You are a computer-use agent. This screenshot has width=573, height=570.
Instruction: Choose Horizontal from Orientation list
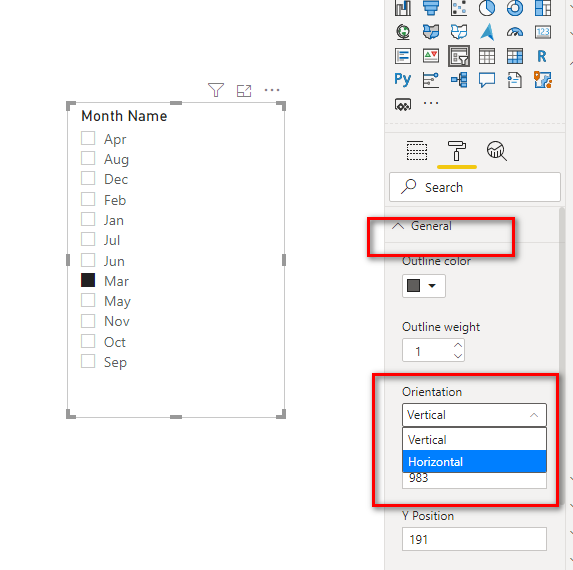pyautogui.click(x=474, y=462)
